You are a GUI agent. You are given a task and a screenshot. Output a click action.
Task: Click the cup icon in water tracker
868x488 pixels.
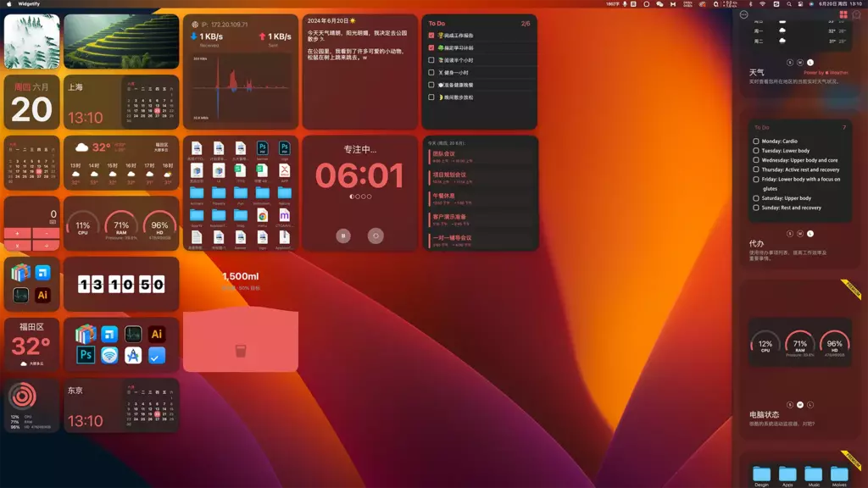(241, 351)
